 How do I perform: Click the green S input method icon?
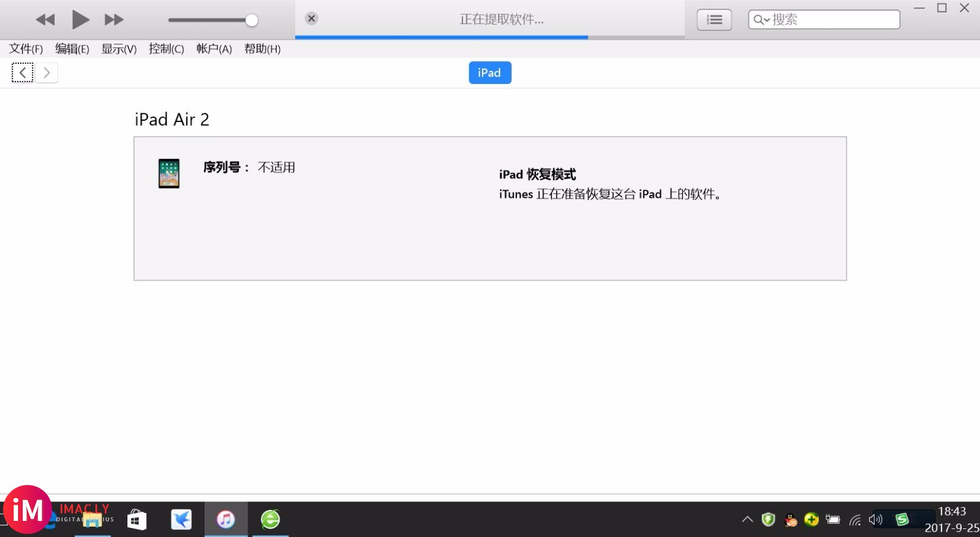point(902,520)
